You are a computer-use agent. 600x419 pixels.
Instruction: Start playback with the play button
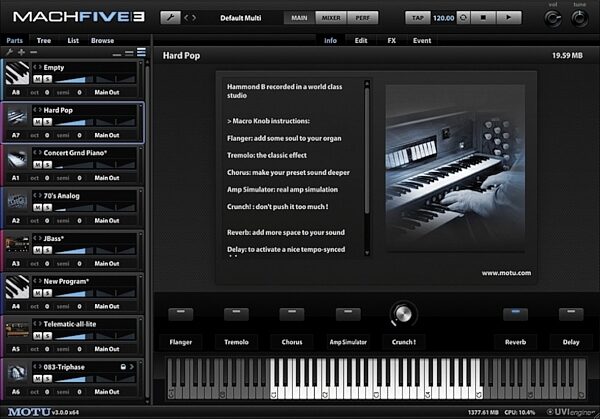point(509,18)
